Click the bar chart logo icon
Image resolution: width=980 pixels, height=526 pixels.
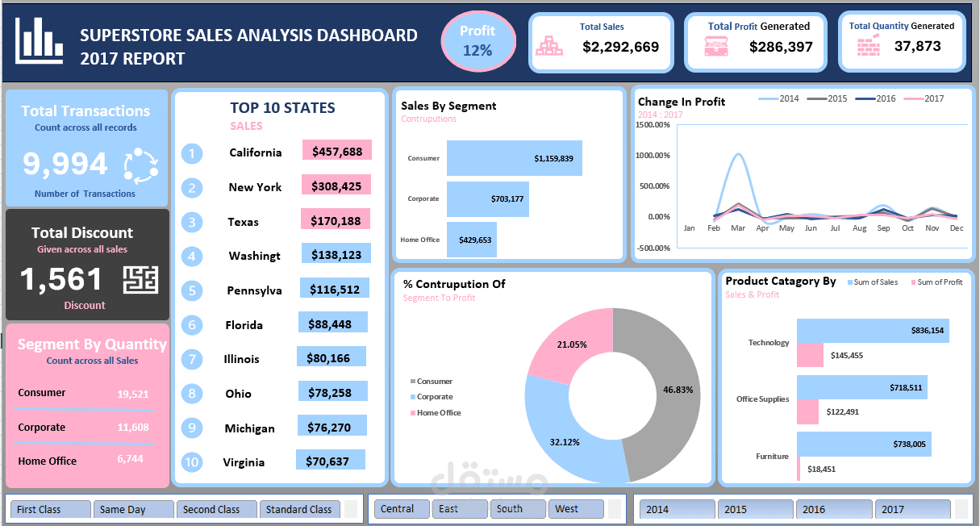pos(39,39)
